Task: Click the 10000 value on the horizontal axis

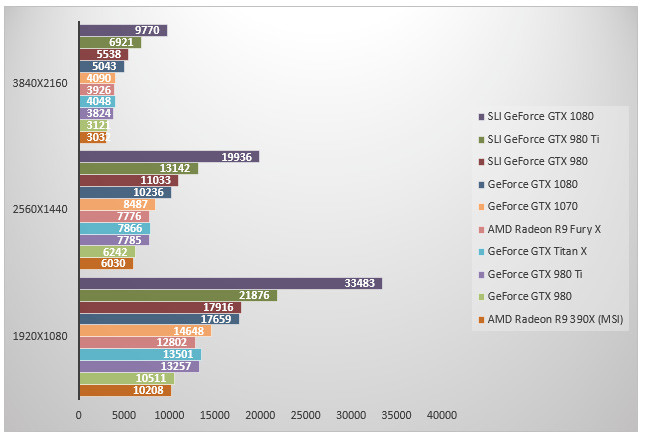Action: tap(169, 415)
